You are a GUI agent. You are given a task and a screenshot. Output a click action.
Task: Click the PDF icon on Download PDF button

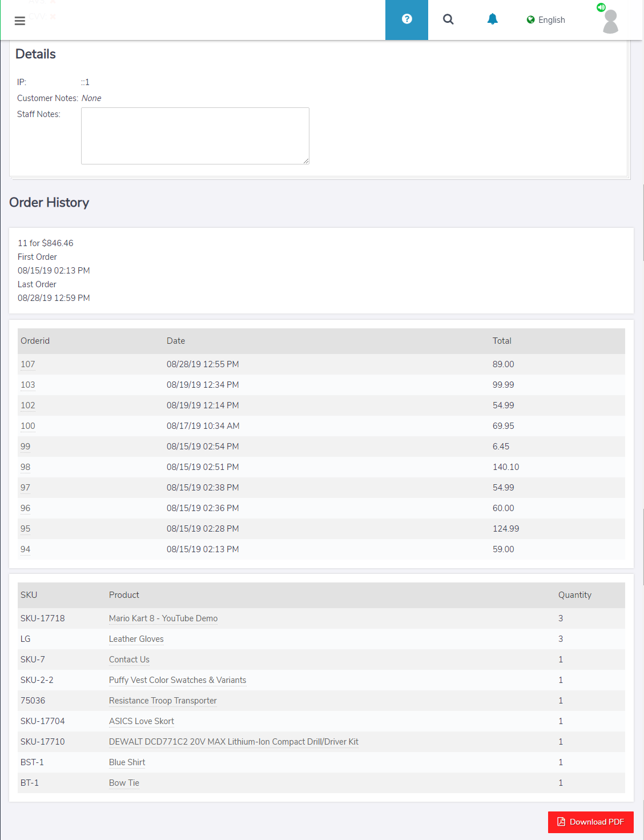[x=562, y=822]
